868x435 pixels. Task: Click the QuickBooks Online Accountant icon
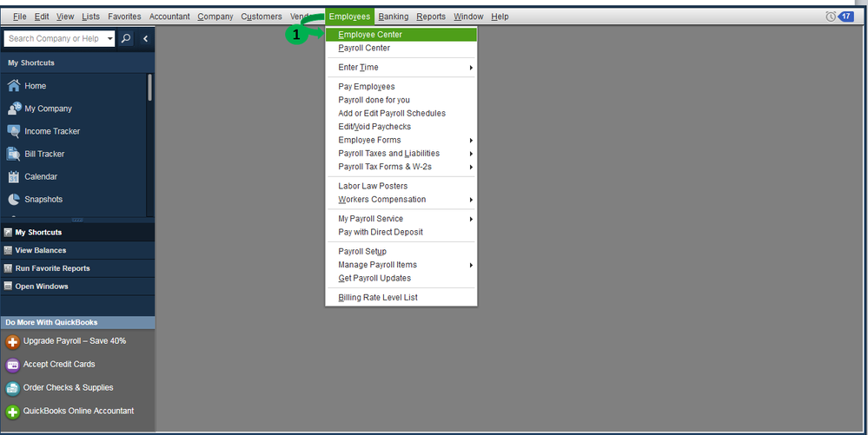[x=12, y=412]
